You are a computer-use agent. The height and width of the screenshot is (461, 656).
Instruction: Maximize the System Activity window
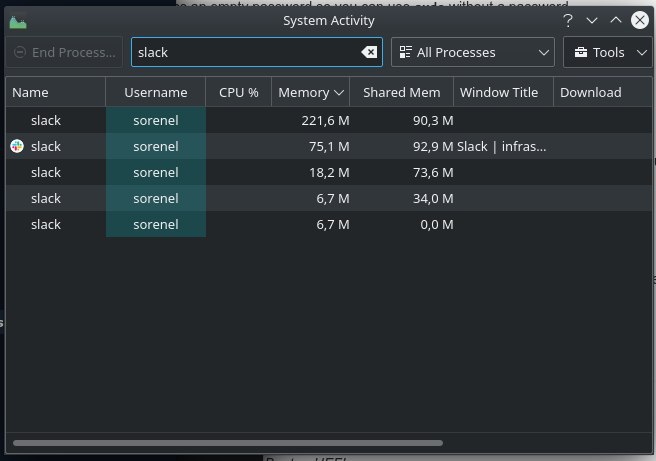tap(616, 20)
